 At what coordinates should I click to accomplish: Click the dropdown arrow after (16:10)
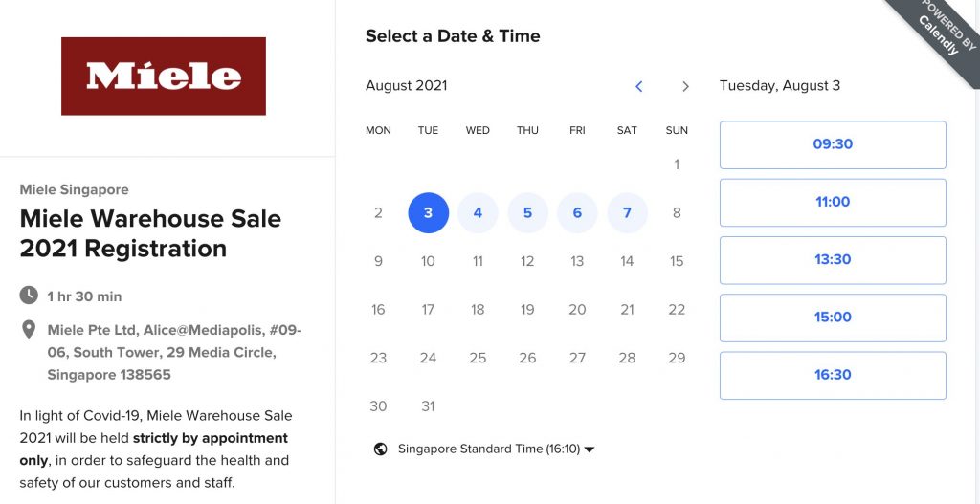[589, 449]
